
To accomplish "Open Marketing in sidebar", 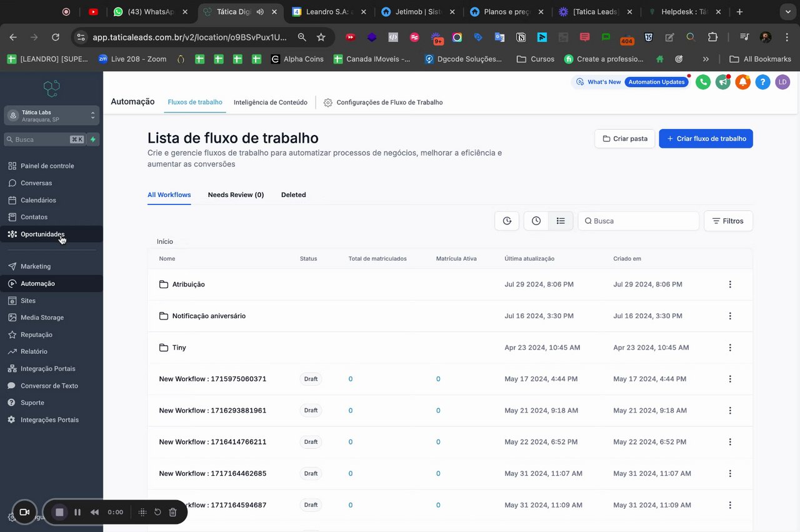I will (51, 266).
